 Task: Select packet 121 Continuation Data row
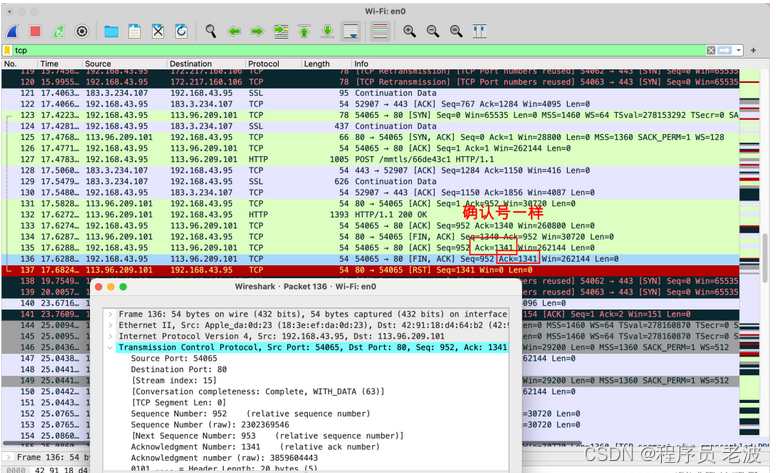click(x=370, y=93)
